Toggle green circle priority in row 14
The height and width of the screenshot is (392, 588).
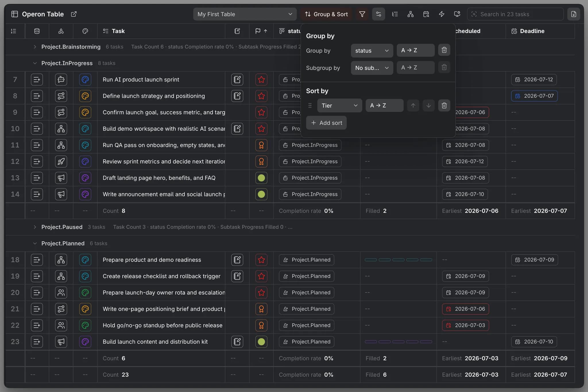coord(261,194)
